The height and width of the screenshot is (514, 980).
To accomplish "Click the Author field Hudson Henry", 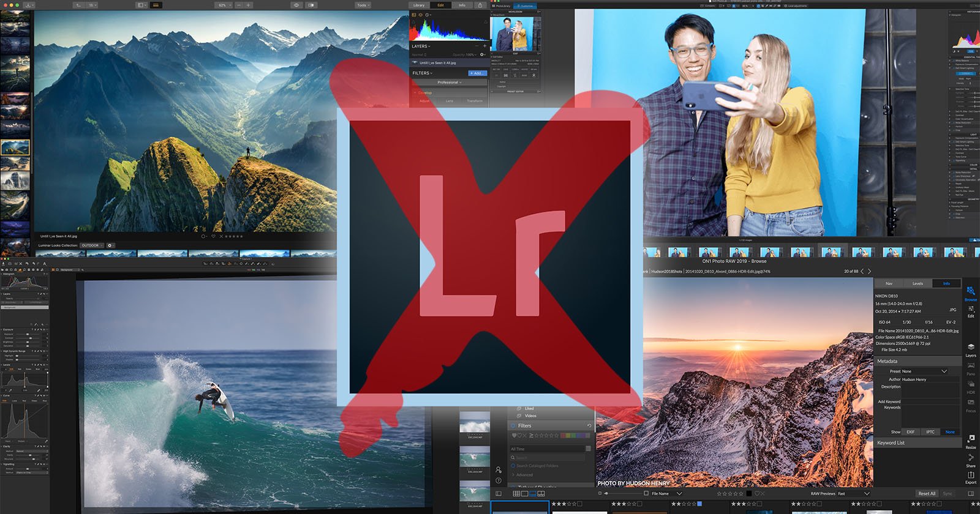I will click(x=930, y=379).
